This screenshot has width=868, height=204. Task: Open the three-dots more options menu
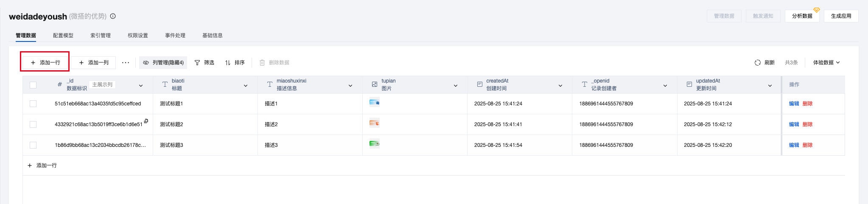[126, 63]
